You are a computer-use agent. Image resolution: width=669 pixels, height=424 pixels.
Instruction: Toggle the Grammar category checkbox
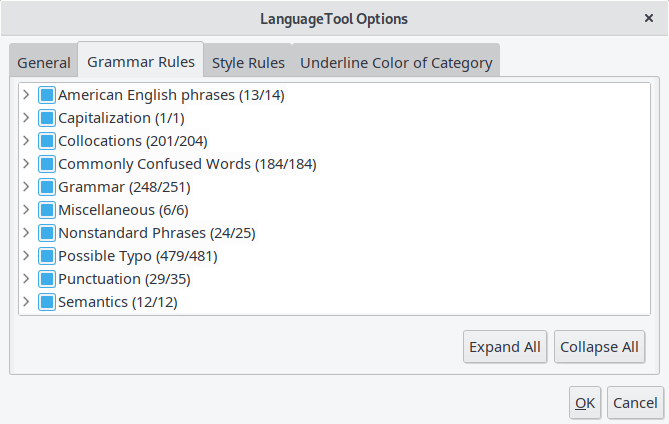coord(47,187)
